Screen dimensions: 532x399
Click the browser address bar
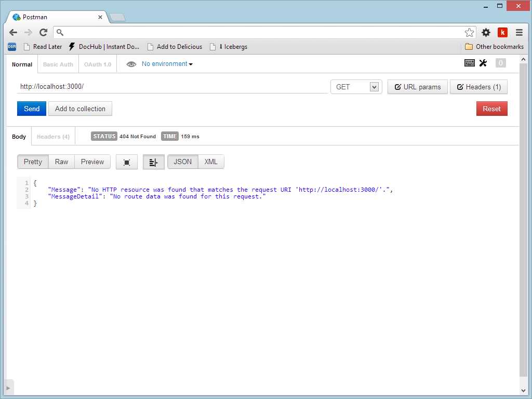tap(264, 33)
